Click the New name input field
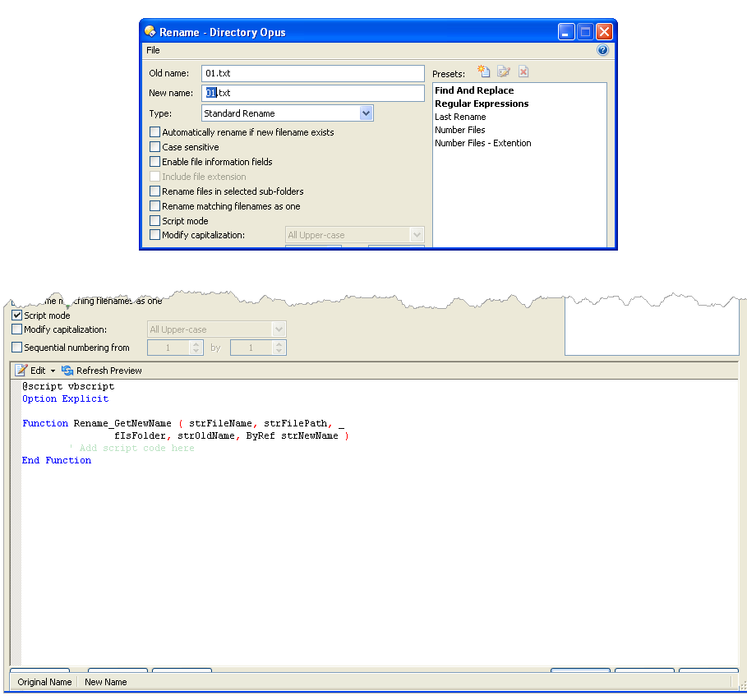The width and height of the screenshot is (747, 700). pos(312,93)
